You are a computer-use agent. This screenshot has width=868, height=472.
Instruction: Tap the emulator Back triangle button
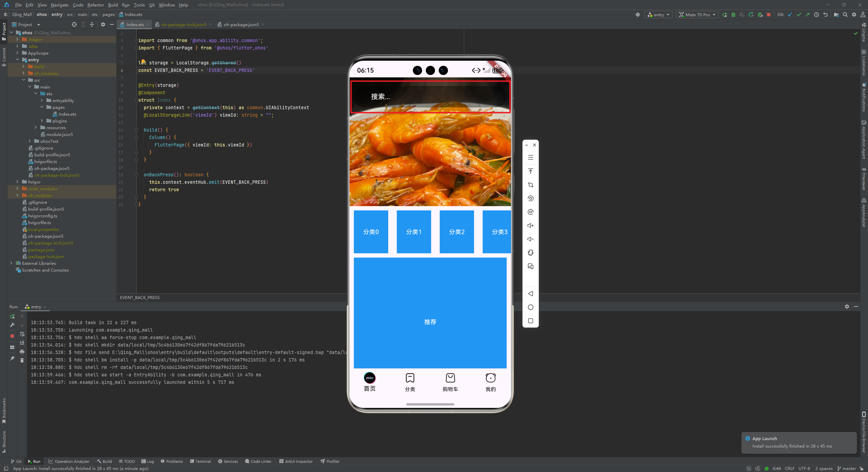click(531, 294)
